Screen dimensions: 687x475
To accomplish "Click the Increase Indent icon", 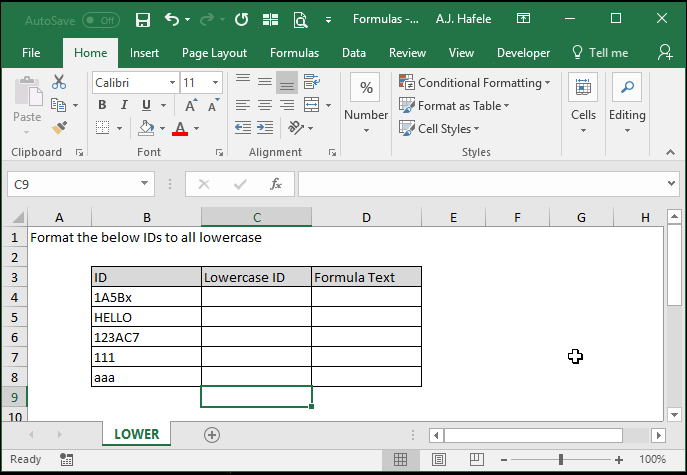I will pyautogui.click(x=265, y=128).
